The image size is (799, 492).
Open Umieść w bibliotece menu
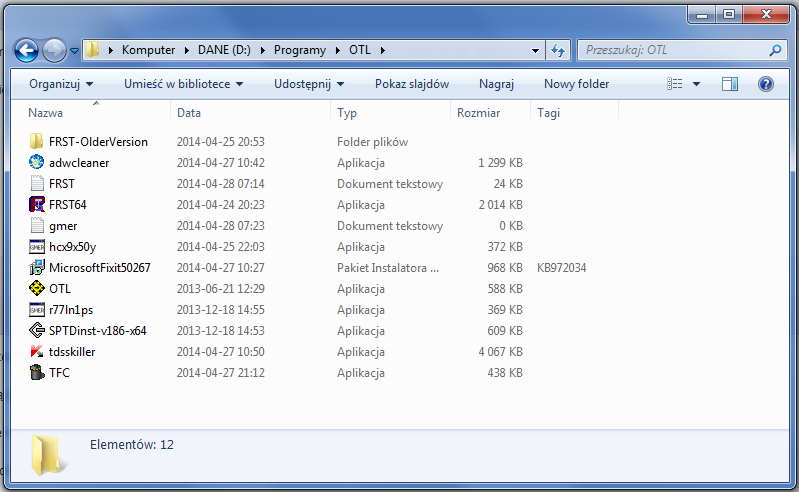coord(183,84)
